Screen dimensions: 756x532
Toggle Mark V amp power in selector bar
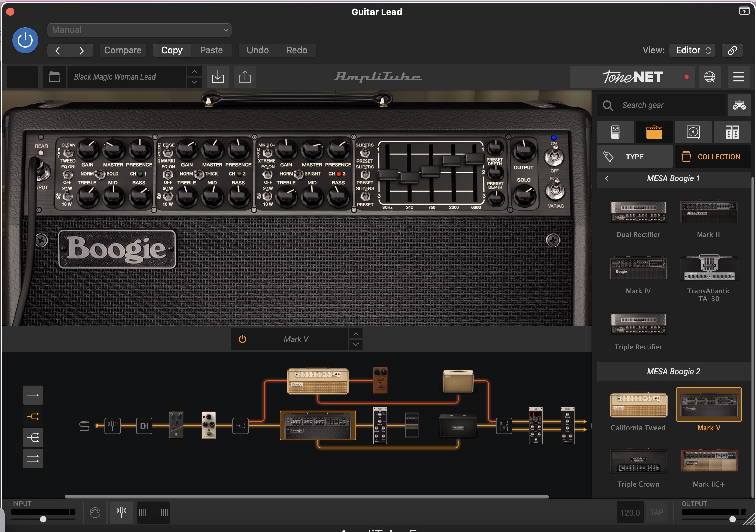pyautogui.click(x=242, y=339)
